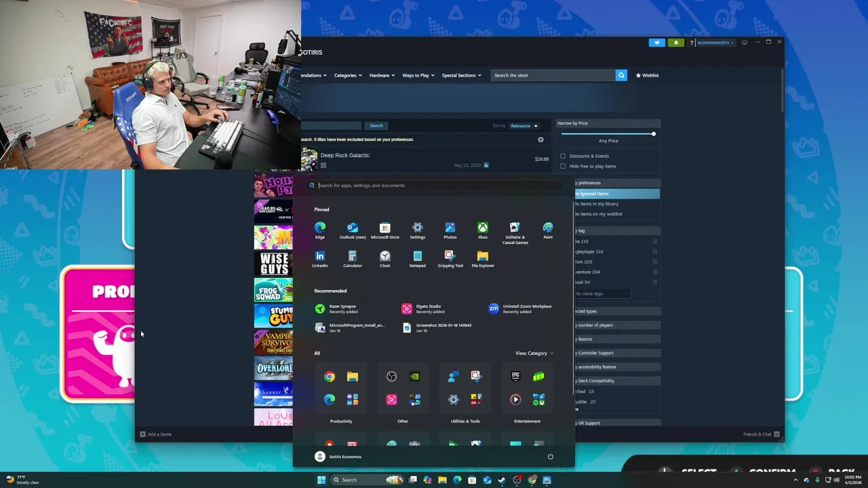The image size is (868, 488).
Task: Check the Adventure tag checkbox
Action: tap(654, 272)
